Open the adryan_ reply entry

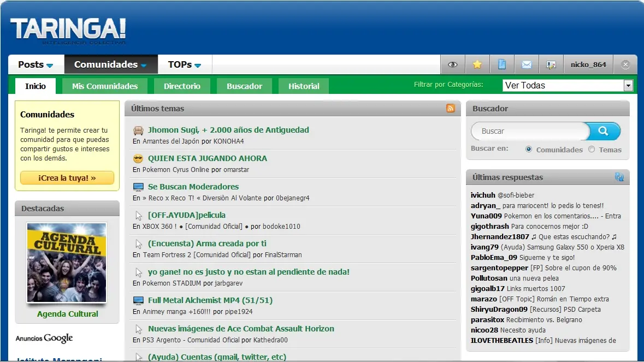(537, 205)
